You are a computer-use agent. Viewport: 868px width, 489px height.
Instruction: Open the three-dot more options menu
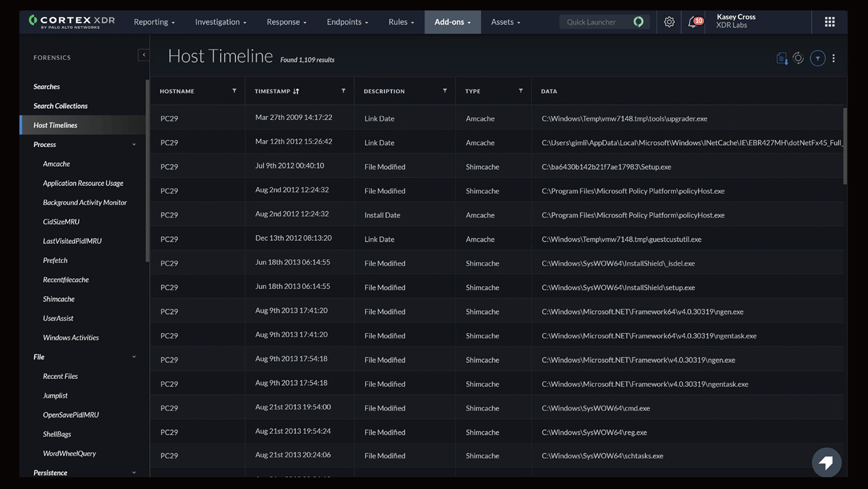click(x=833, y=58)
